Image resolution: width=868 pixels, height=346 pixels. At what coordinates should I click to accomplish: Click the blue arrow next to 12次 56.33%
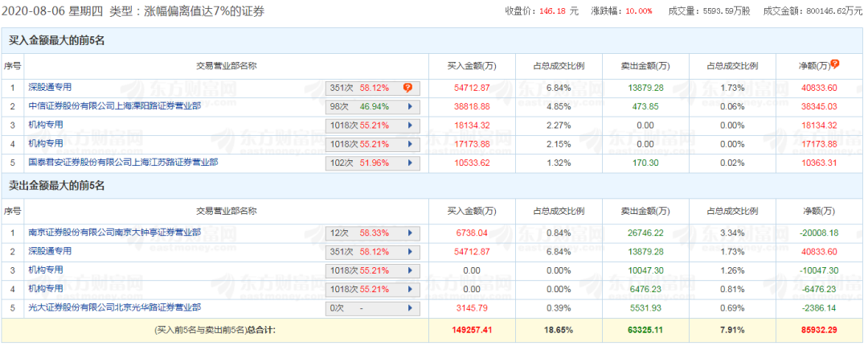pyautogui.click(x=410, y=233)
